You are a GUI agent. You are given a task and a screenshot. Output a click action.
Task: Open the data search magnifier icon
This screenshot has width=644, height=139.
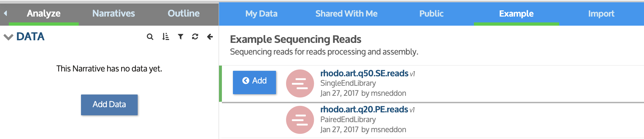[150, 37]
